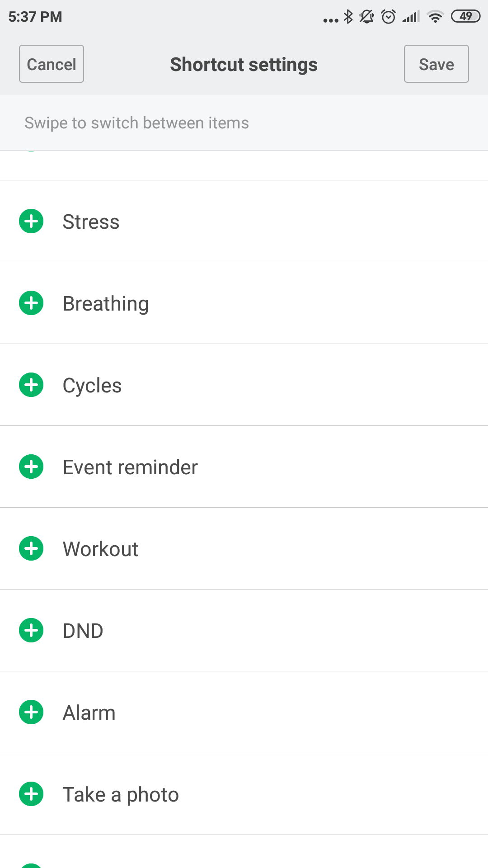Select the Alarm row label

click(89, 713)
